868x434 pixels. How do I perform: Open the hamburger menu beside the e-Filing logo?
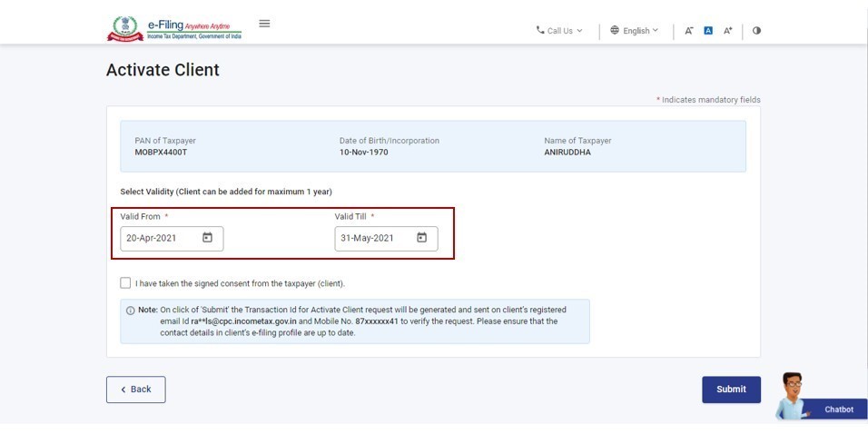264,24
